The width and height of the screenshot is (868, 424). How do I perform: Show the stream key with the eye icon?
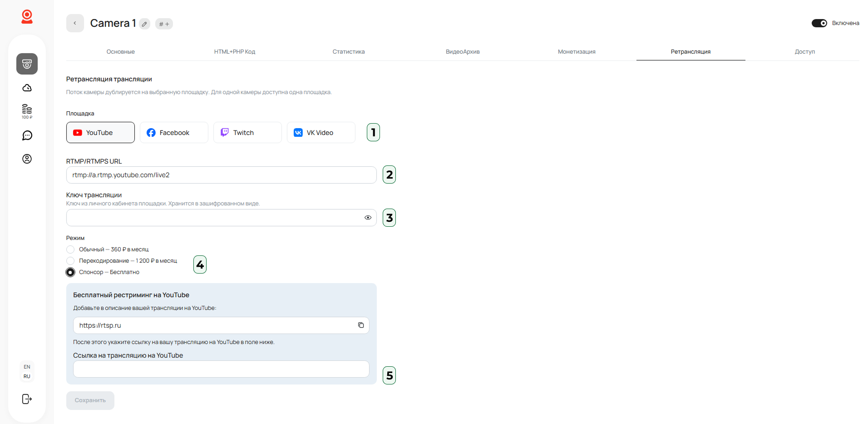(x=368, y=218)
